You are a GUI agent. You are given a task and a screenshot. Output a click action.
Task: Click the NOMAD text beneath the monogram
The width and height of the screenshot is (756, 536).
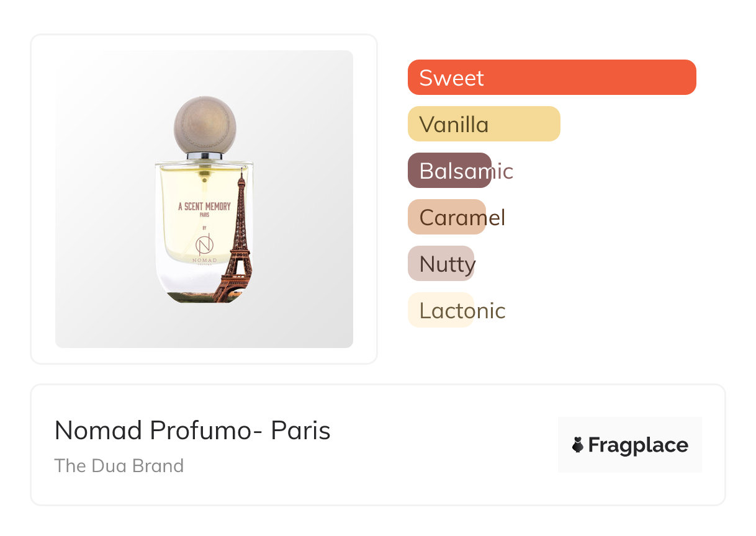coord(204,260)
